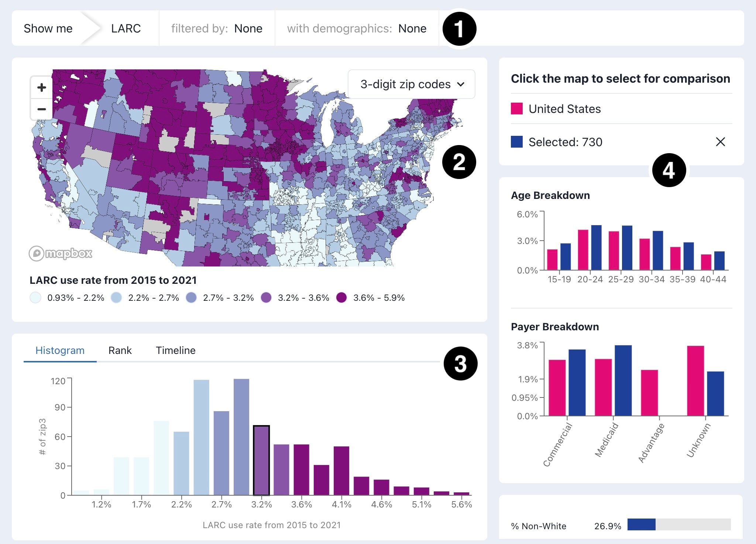This screenshot has height=544, width=756.
Task: Click the 3.6% - 5.9% legend circle
Action: click(x=343, y=297)
